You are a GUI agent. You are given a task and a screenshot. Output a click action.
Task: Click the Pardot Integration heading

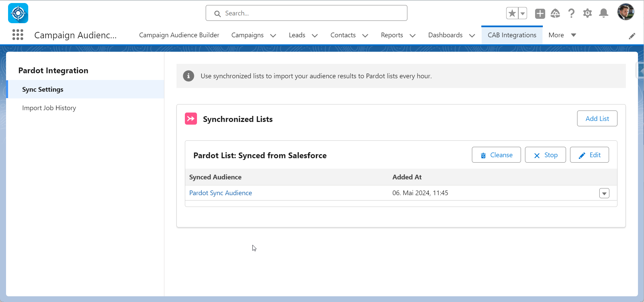53,71
